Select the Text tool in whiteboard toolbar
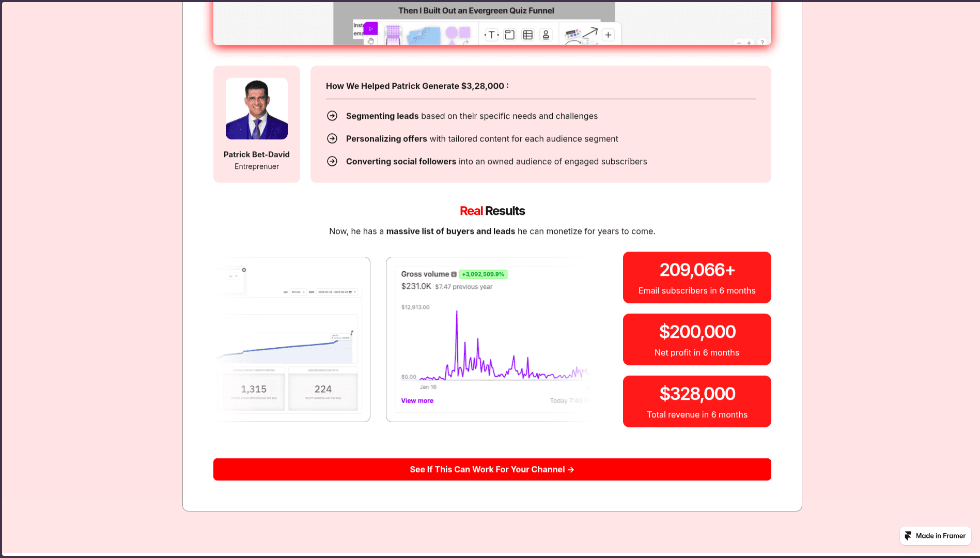 (492, 35)
